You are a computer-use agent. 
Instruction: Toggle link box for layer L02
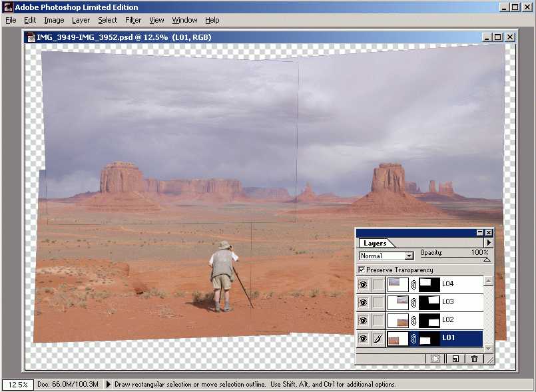(378, 321)
